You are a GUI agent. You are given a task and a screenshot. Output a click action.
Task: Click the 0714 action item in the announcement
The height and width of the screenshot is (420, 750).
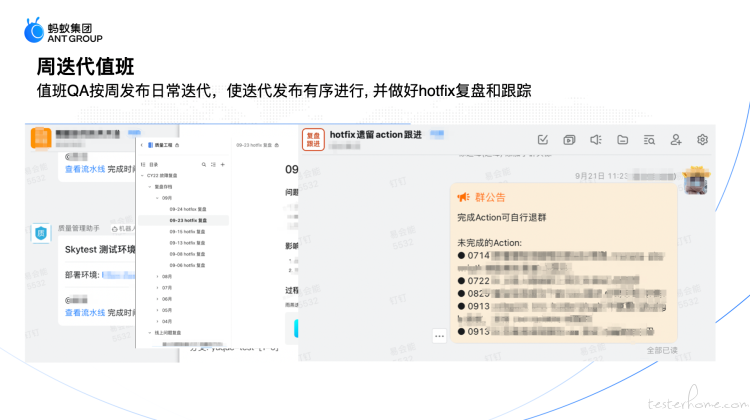pyautogui.click(x=561, y=262)
